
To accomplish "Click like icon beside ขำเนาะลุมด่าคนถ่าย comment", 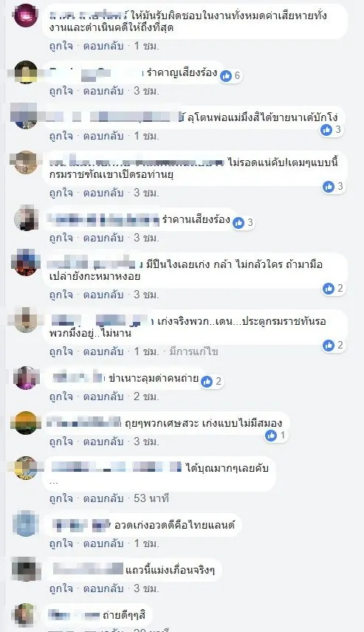I will pos(207,381).
